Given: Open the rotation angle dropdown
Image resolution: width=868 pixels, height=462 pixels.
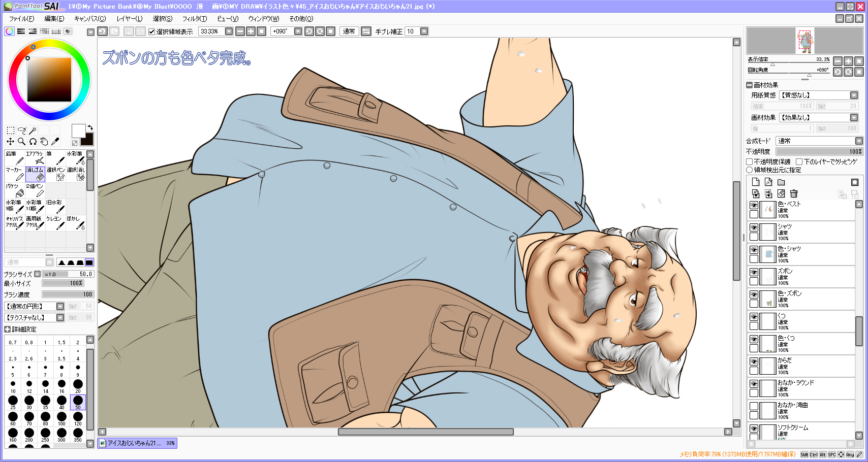Looking at the screenshot, I should (x=298, y=31).
